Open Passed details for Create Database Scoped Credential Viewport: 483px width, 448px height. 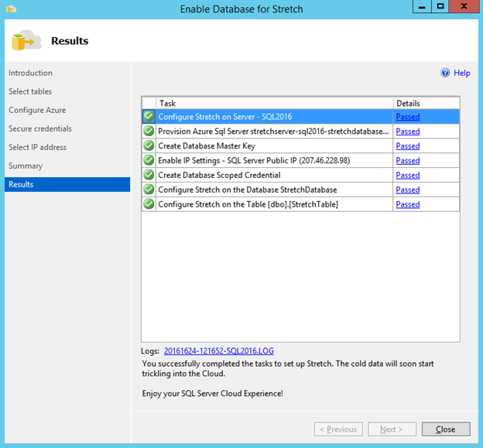coord(407,175)
